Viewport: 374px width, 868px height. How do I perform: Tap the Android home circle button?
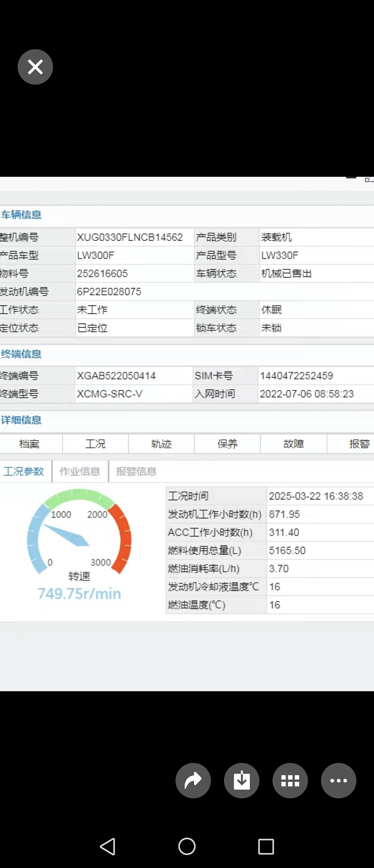click(187, 847)
